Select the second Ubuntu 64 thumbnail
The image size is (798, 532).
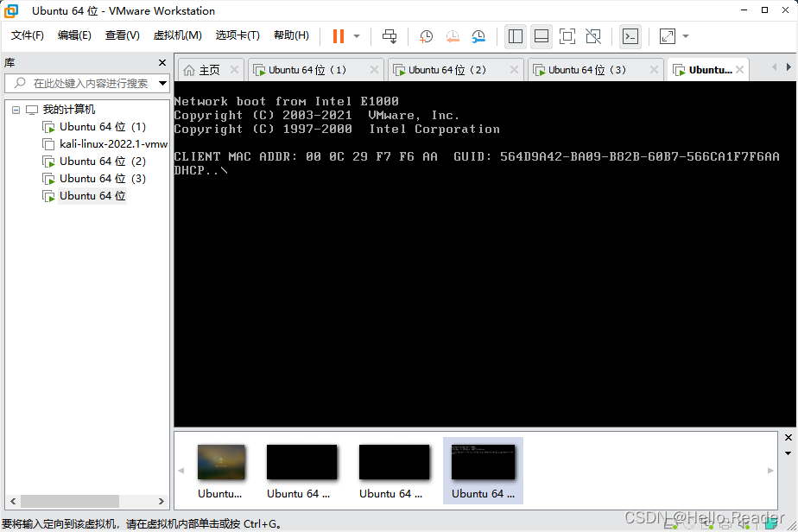pos(301,471)
